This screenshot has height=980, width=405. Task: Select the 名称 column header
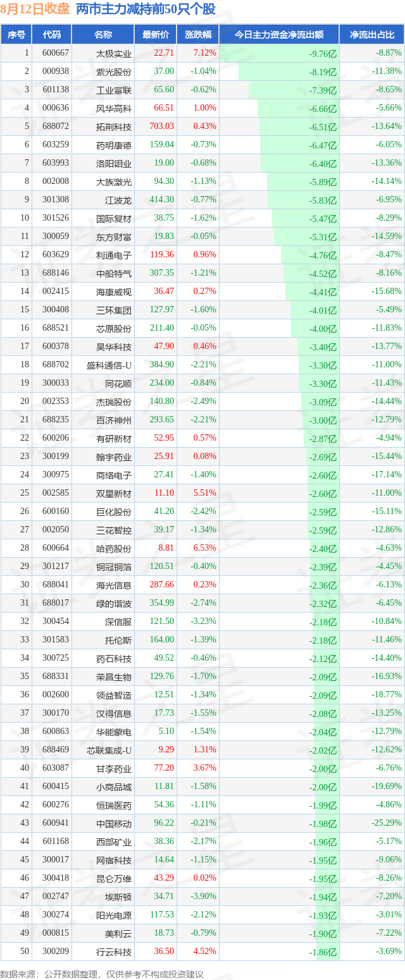[x=103, y=35]
